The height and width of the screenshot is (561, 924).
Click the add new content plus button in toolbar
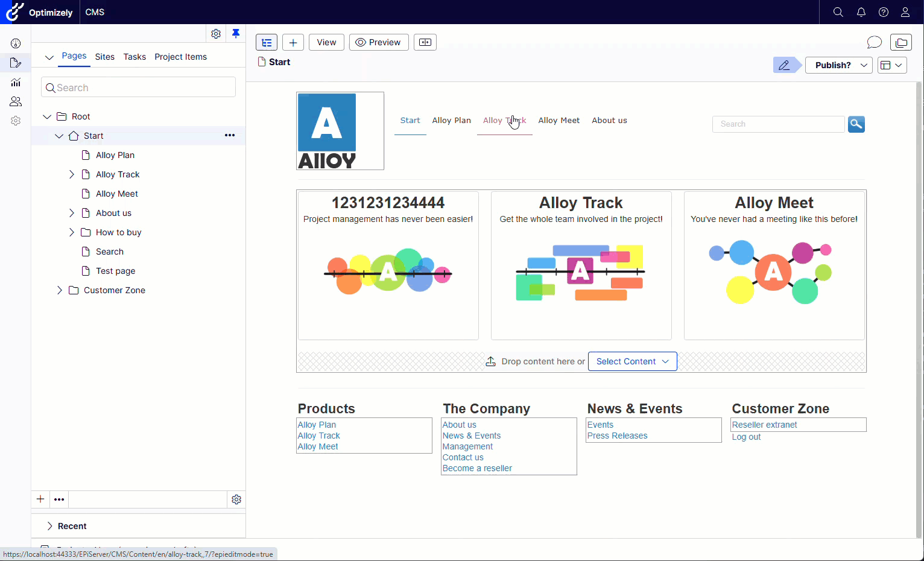coord(293,42)
